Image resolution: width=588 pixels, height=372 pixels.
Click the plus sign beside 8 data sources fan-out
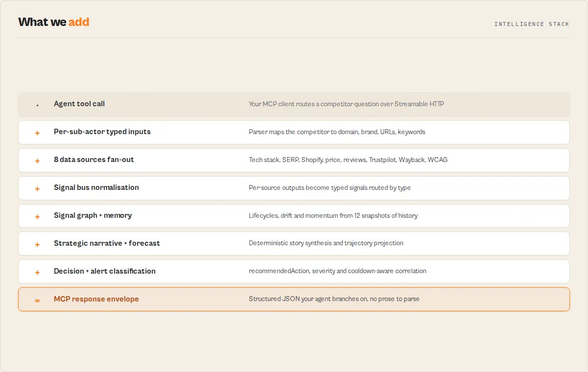[x=37, y=161]
